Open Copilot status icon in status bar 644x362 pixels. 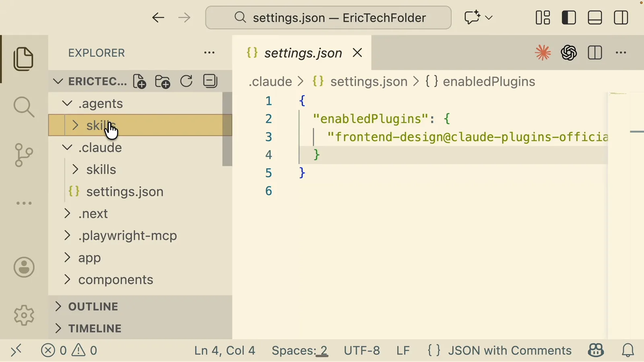[596, 350]
